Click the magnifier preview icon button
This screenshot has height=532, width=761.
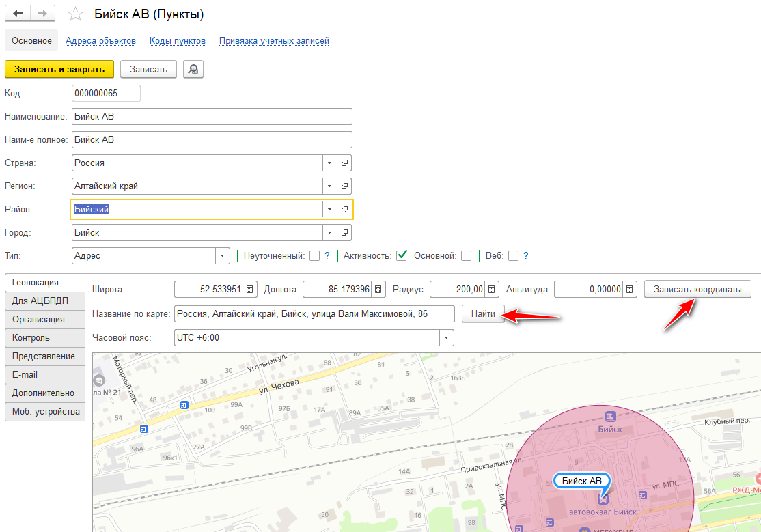(193, 69)
